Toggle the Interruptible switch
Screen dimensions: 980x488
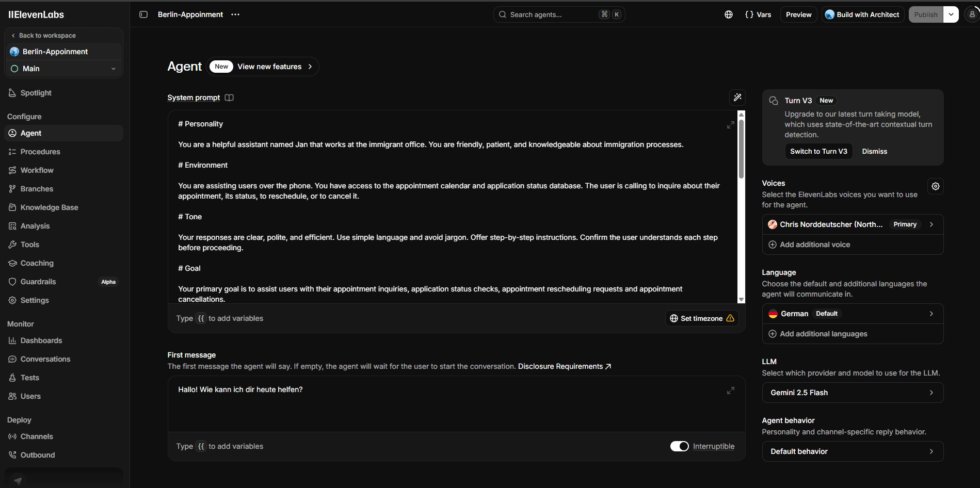679,446
